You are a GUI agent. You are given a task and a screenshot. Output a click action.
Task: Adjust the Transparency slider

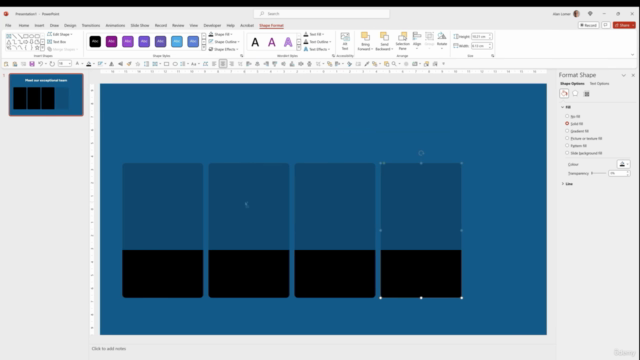coord(599,173)
